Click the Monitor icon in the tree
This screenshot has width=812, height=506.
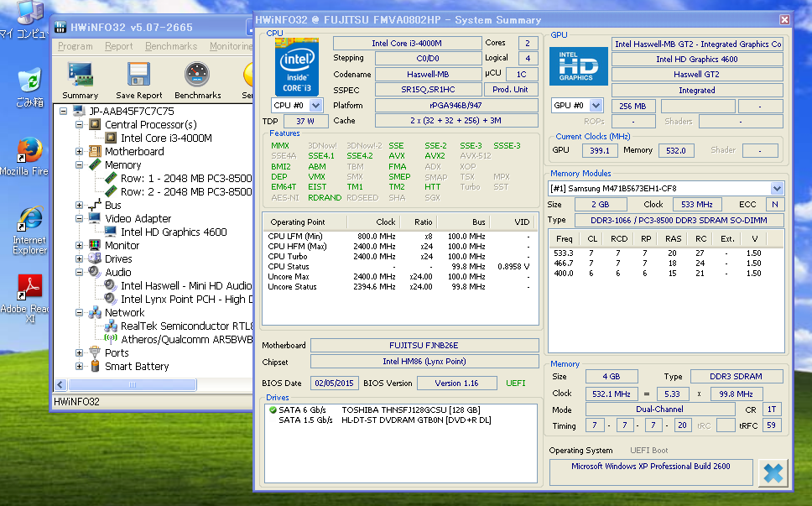[95, 246]
